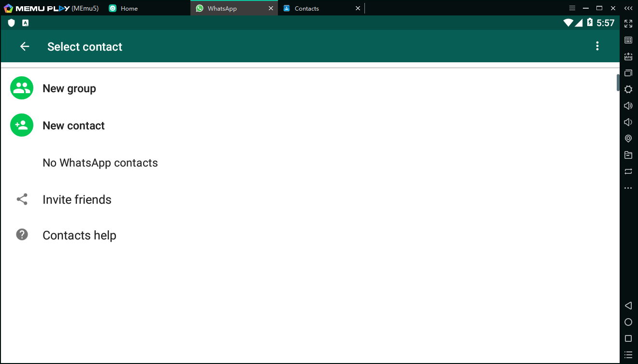This screenshot has width=638, height=364.
Task: Click the Contacts help question mark icon
Action: [x=22, y=235]
